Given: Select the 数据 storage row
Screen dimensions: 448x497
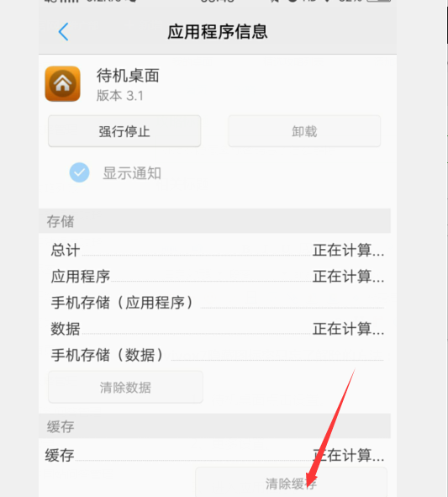Looking at the screenshot, I should (x=218, y=329).
